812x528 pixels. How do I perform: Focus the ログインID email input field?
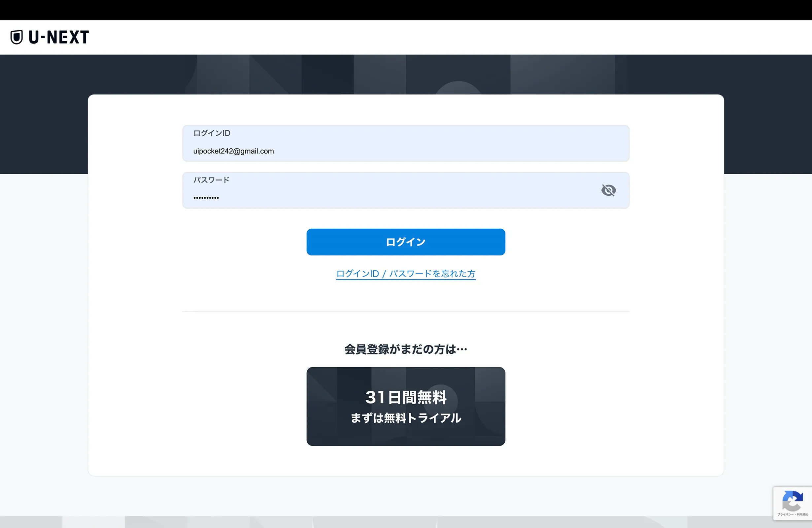[406, 143]
